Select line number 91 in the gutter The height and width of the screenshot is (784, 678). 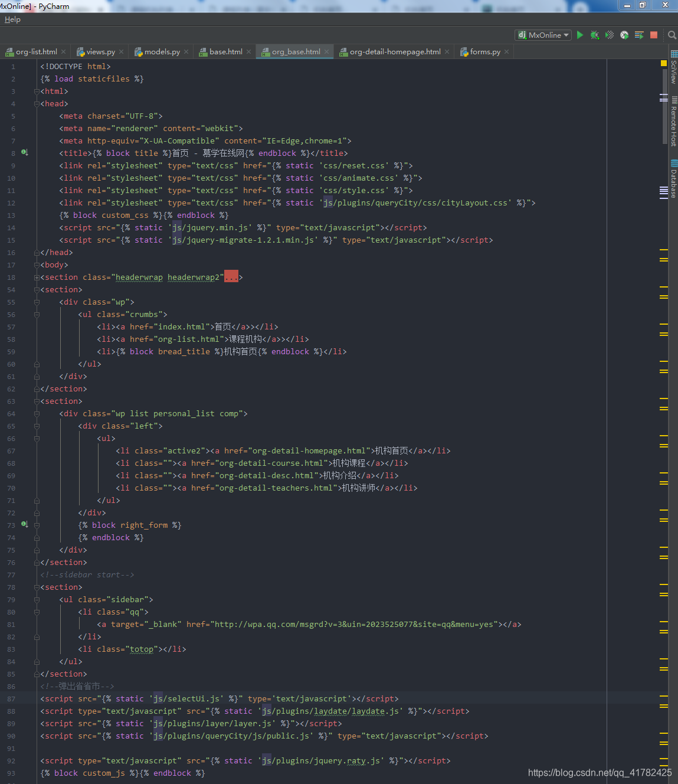tap(11, 749)
